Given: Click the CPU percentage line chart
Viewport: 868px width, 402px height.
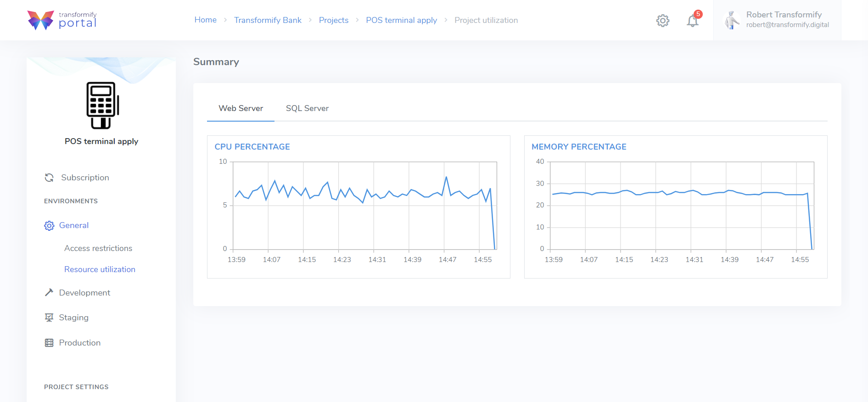Looking at the screenshot, I should (365, 206).
